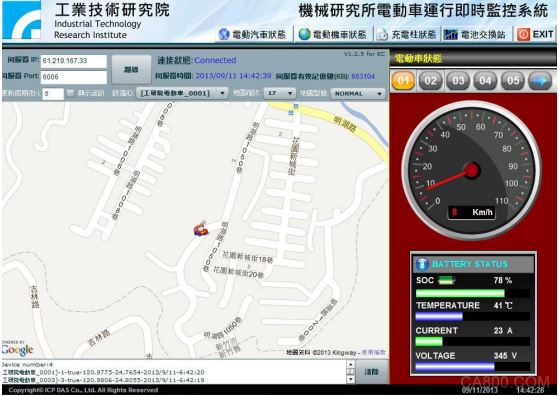This screenshot has width=559, height=396.
Task: Open the map zoom level dropdown showing 17
Action: (279, 93)
